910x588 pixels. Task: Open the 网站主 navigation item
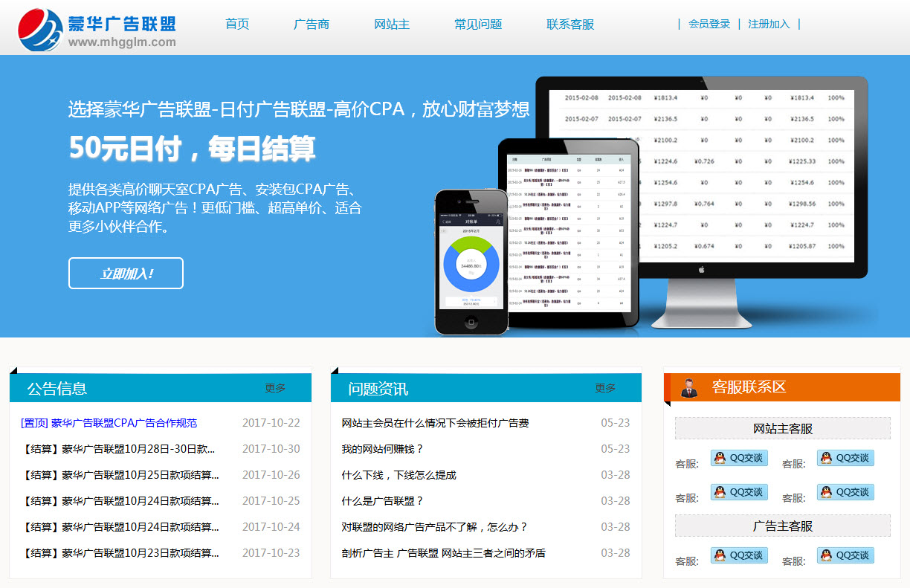(x=392, y=24)
